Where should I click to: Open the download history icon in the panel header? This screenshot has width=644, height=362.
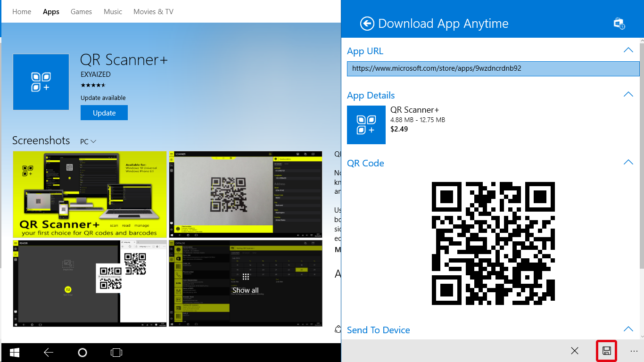[x=619, y=24]
